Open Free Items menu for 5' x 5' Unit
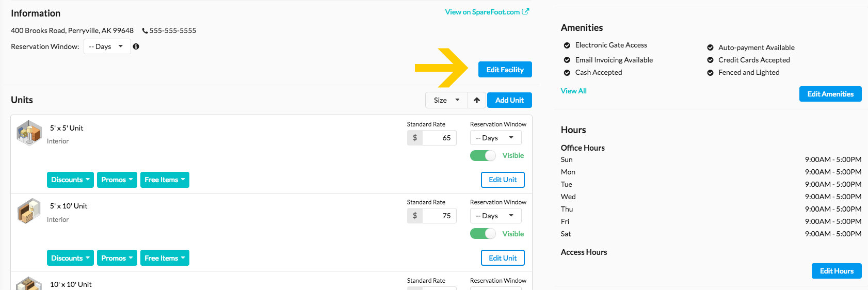Viewport: 868px width, 290px height. coord(165,180)
